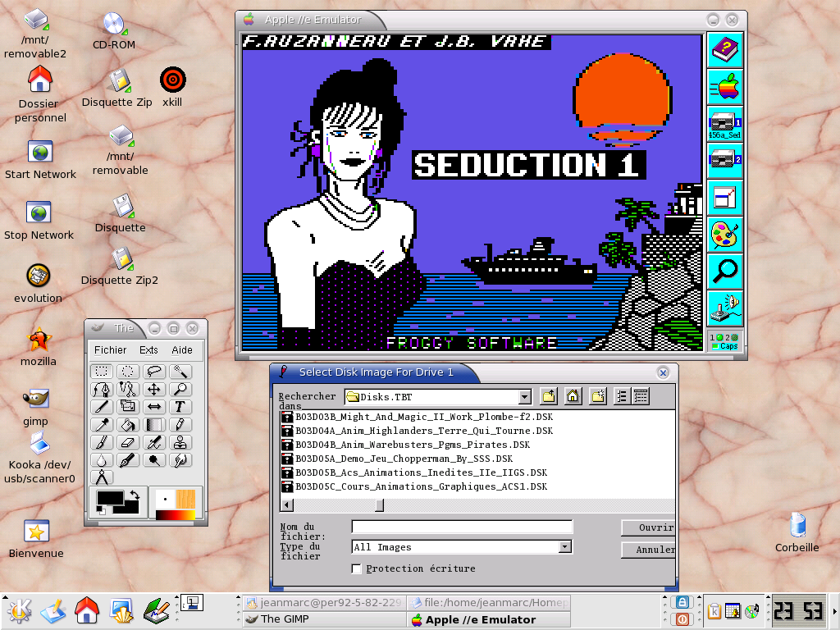This screenshot has width=840, height=630.
Task: Select the Ink pen tool
Action: pos(127,459)
